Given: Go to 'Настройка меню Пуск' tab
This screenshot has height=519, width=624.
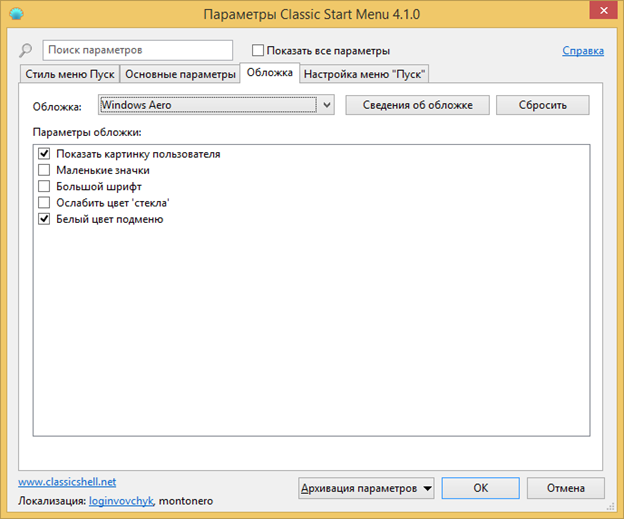Looking at the screenshot, I should (364, 74).
